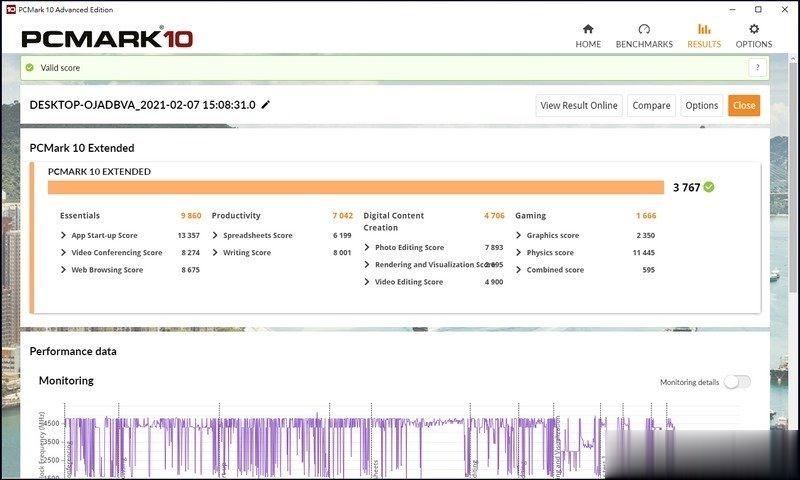Click the question mark help button
The height and width of the screenshot is (480, 800).
(758, 67)
